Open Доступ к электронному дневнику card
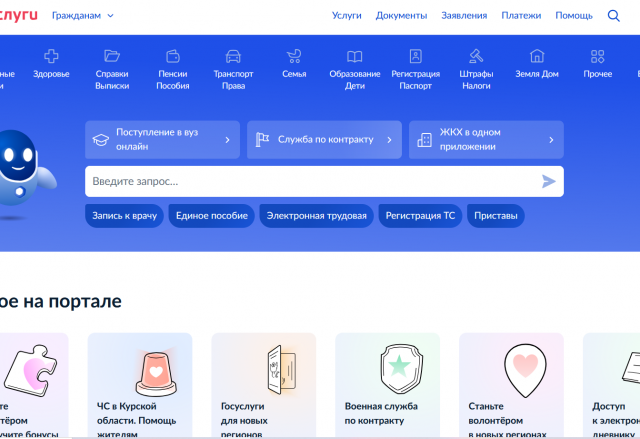 click(611, 386)
